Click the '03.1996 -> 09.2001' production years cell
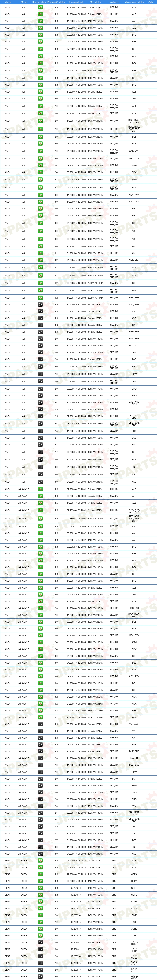The width and height of the screenshot is (157, 980). [x=76, y=518]
